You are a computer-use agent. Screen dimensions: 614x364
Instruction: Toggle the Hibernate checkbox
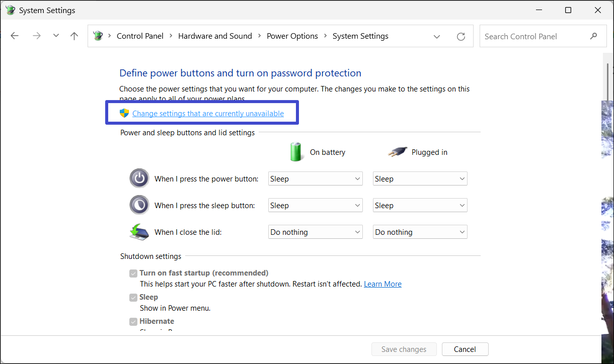[x=133, y=322]
